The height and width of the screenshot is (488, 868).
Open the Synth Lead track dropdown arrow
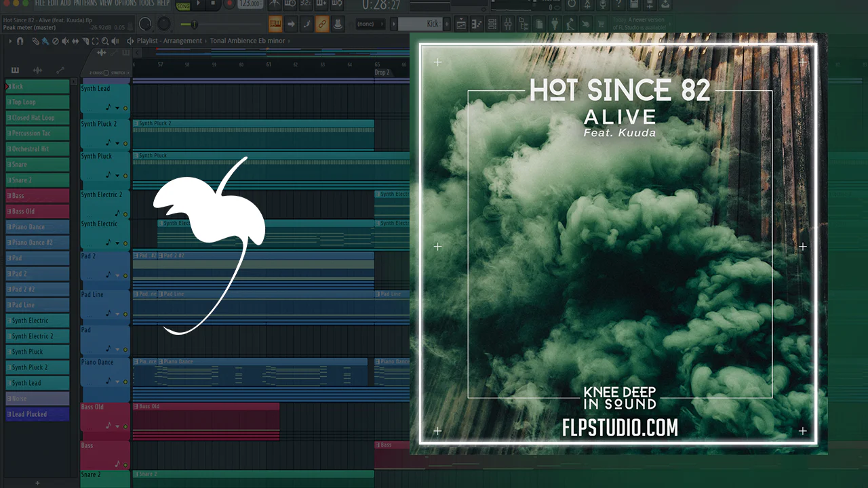(x=117, y=108)
